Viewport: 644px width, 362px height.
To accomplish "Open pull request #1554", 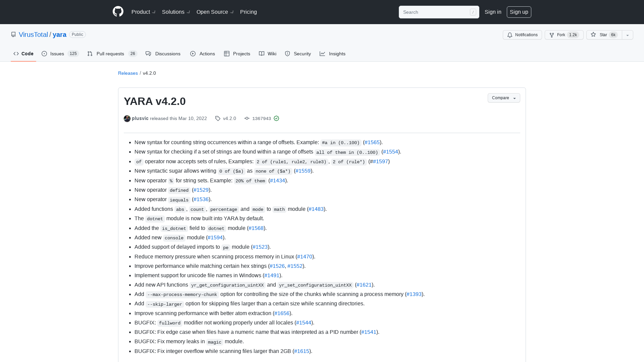I will [x=390, y=152].
